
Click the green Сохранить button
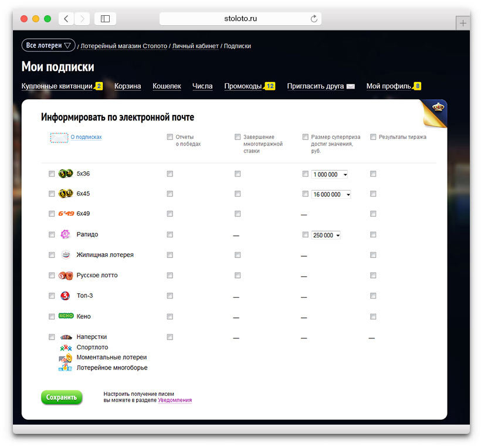pos(61,397)
